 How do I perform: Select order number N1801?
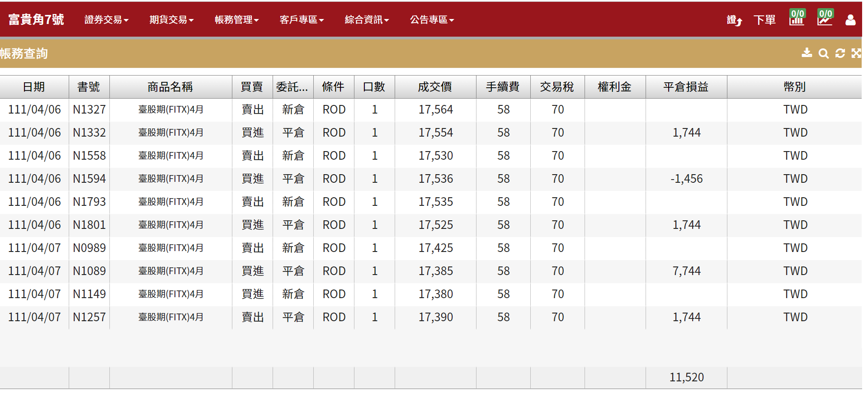point(89,225)
